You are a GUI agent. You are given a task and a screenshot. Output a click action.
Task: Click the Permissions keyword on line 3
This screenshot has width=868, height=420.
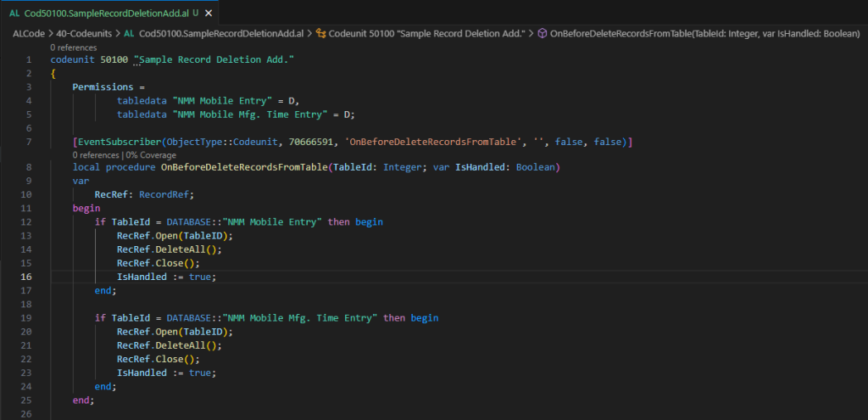(103, 87)
